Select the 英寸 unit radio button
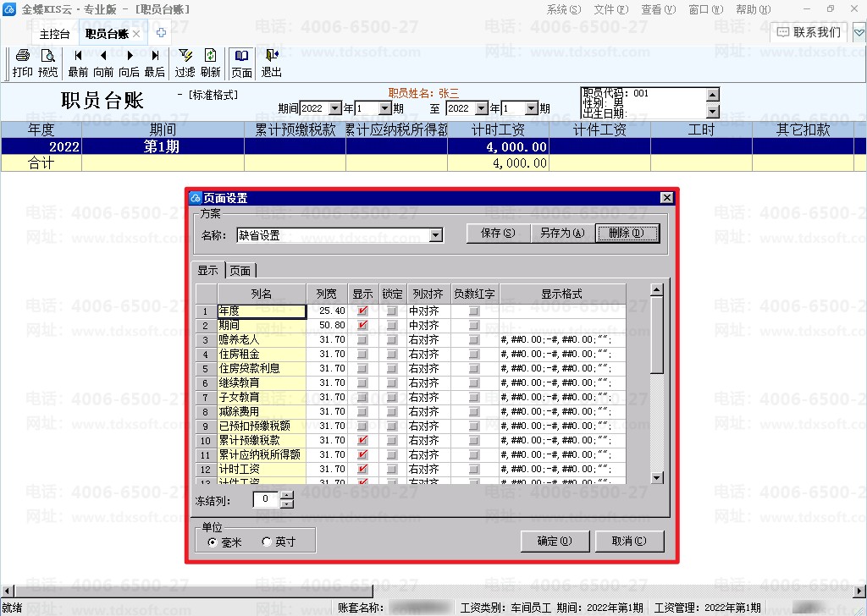 (x=267, y=542)
